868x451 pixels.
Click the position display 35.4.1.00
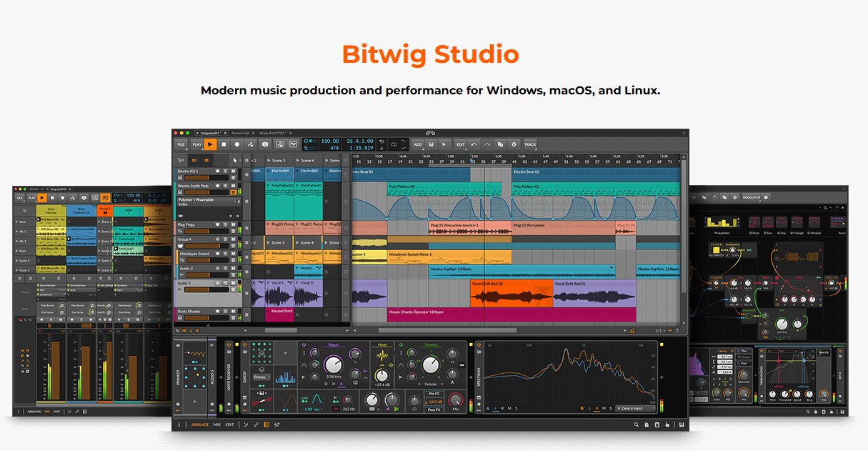pyautogui.click(x=360, y=141)
